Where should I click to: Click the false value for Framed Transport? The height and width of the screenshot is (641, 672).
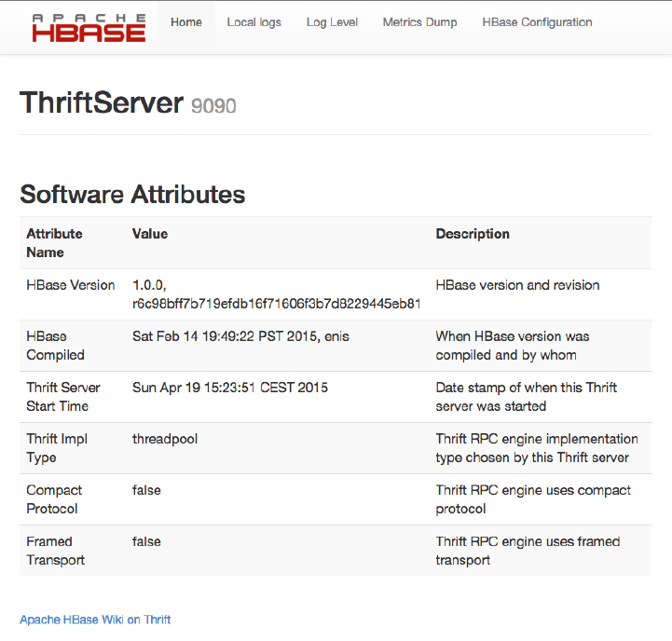[146, 541]
